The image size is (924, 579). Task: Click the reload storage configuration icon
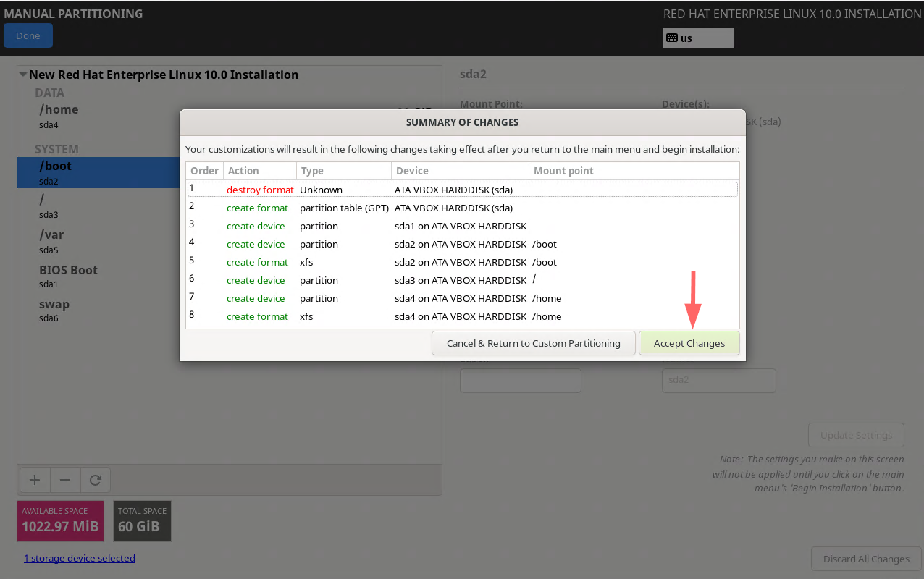(95, 479)
